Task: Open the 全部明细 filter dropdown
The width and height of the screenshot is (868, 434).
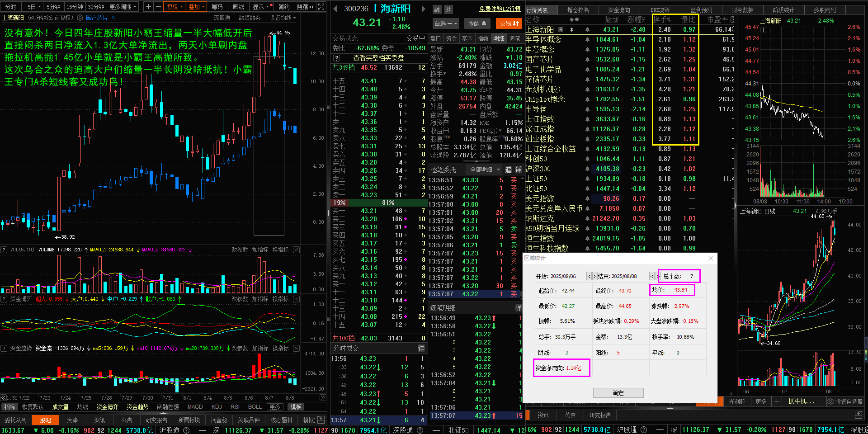Action: pos(485,170)
